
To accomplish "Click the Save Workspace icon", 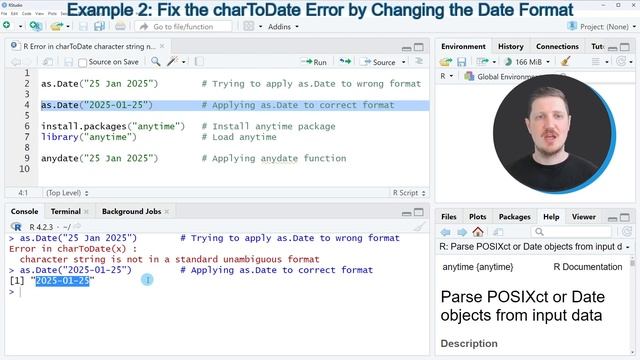I will tap(462, 62).
